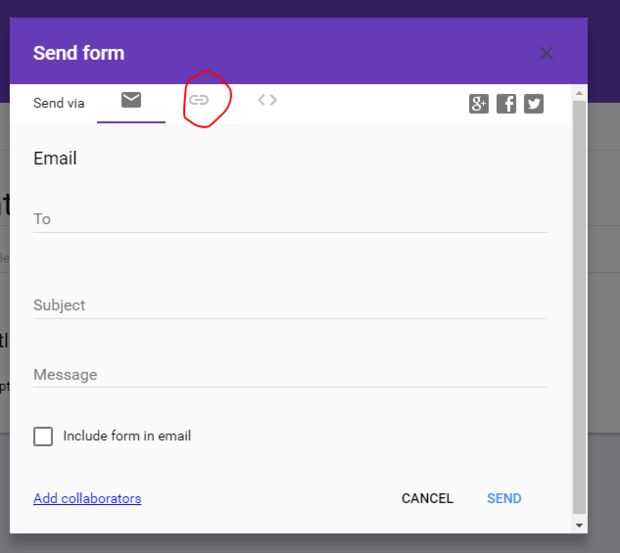The height and width of the screenshot is (553, 620).
Task: Click the dialog scrollbar down arrow
Action: pyautogui.click(x=579, y=525)
